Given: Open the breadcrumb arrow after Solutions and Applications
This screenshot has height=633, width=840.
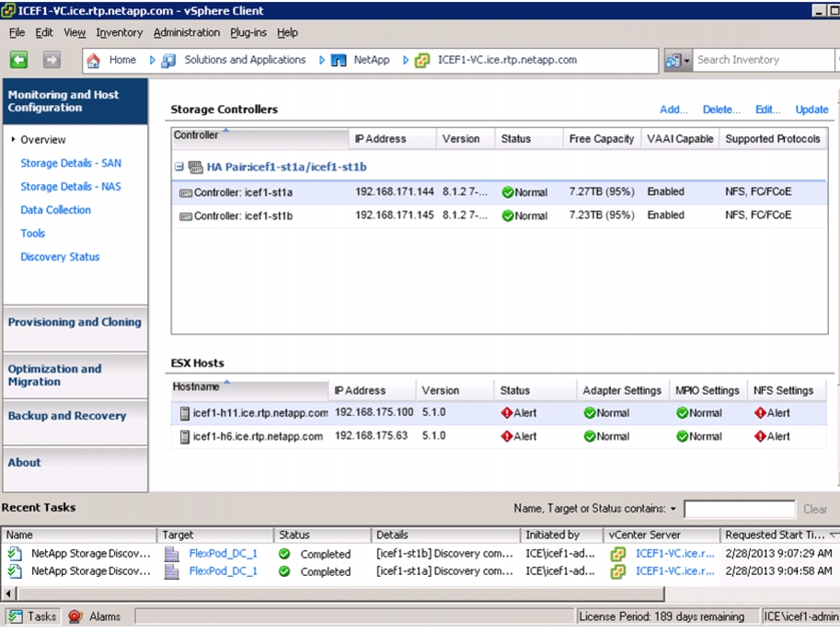Looking at the screenshot, I should (321, 61).
